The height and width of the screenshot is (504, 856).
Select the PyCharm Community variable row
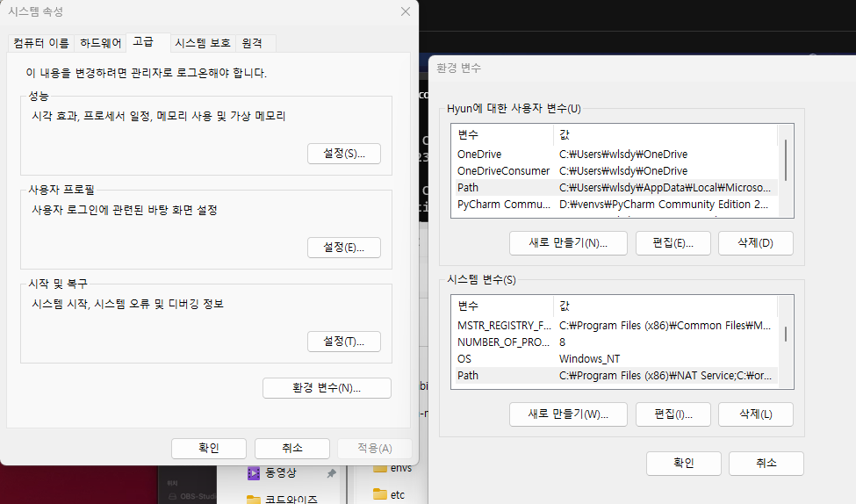(617, 205)
